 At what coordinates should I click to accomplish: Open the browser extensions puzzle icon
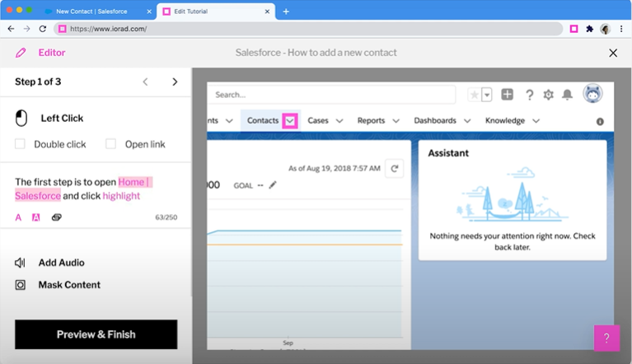589,29
